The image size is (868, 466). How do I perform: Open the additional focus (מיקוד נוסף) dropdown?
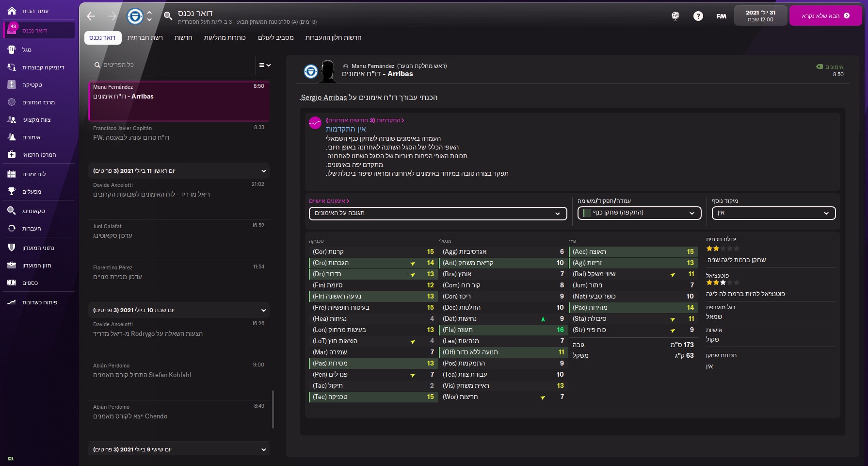pos(773,213)
